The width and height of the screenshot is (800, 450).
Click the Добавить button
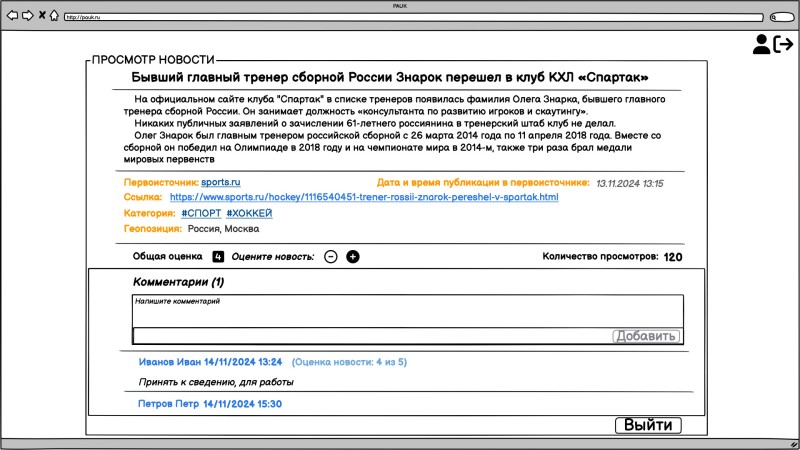pos(646,336)
